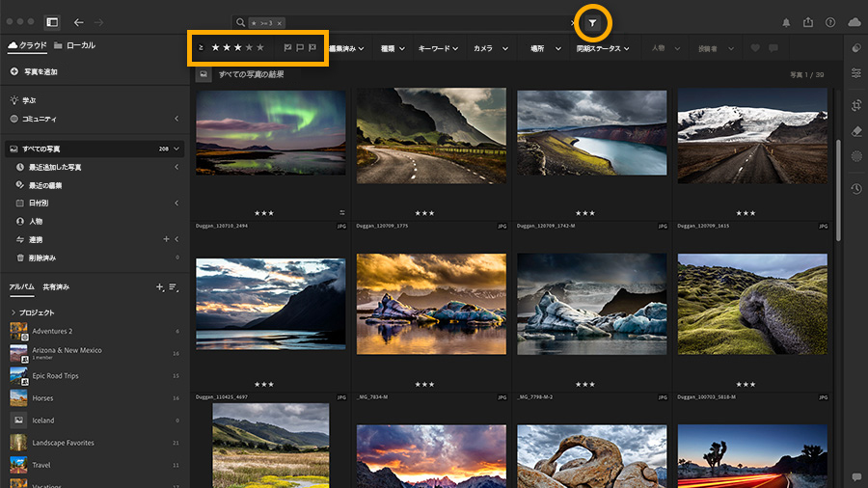
Task: Expand 日付別 chevron
Action: point(176,203)
